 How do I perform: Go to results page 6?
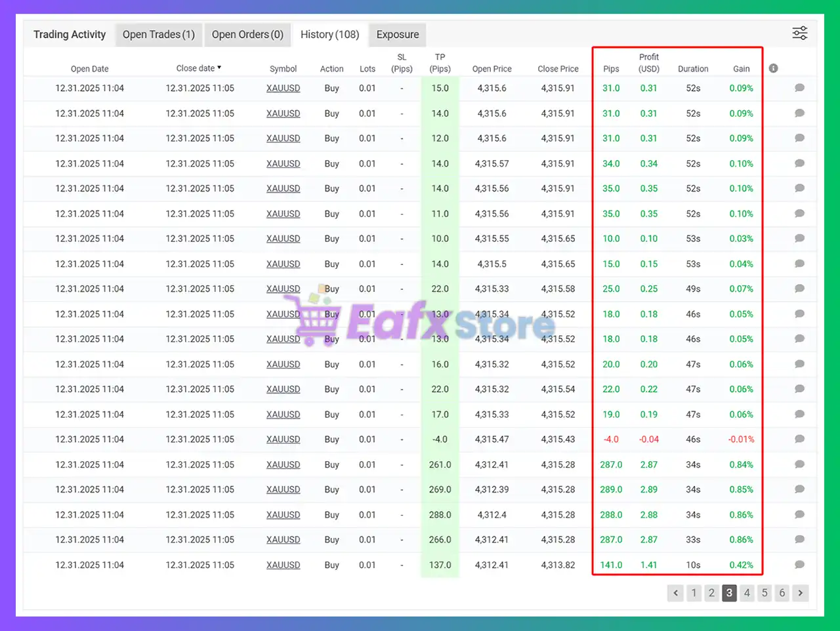coord(782,592)
